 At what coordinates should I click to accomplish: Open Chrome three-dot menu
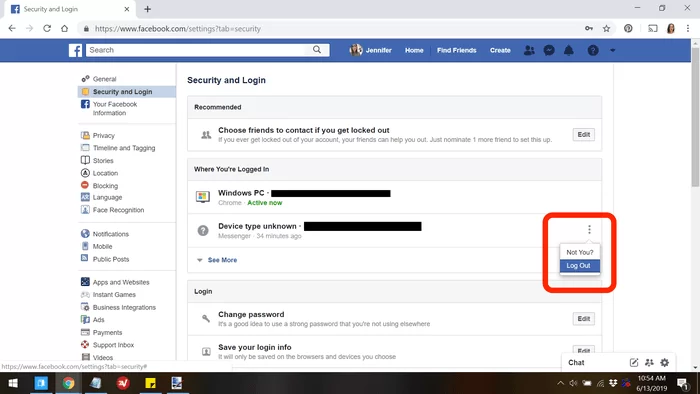coord(688,29)
